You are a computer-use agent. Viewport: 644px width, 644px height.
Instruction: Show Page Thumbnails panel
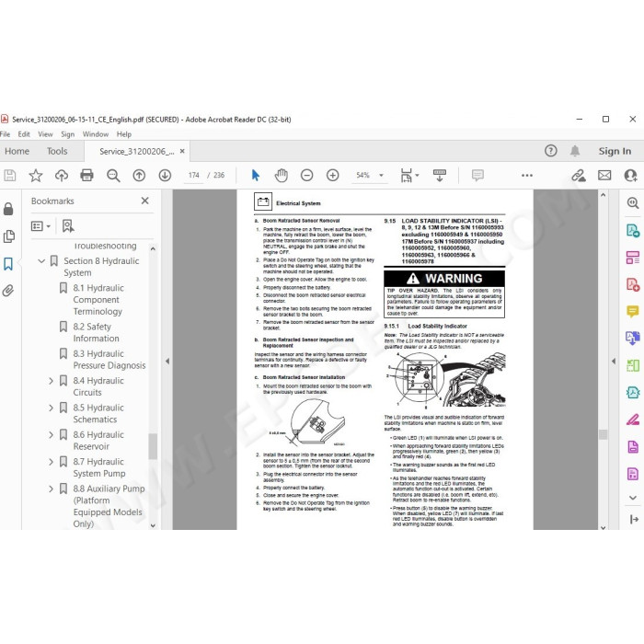point(8,236)
